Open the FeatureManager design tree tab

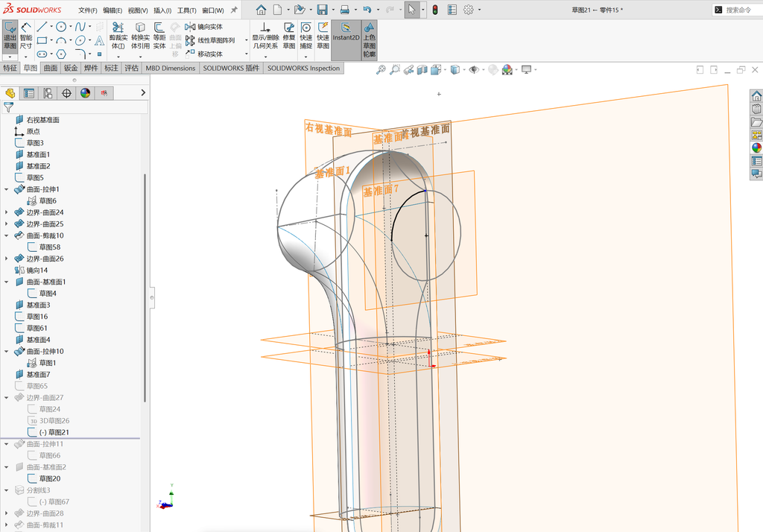coord(10,93)
